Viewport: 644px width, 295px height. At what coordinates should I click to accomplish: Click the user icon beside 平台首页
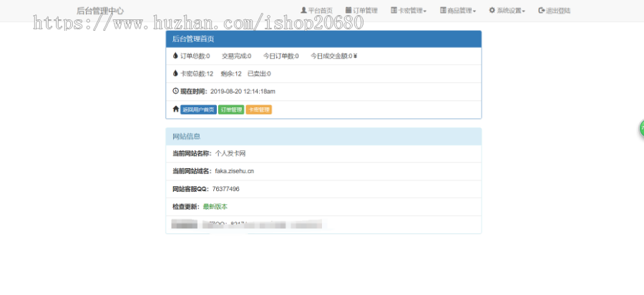point(303,11)
